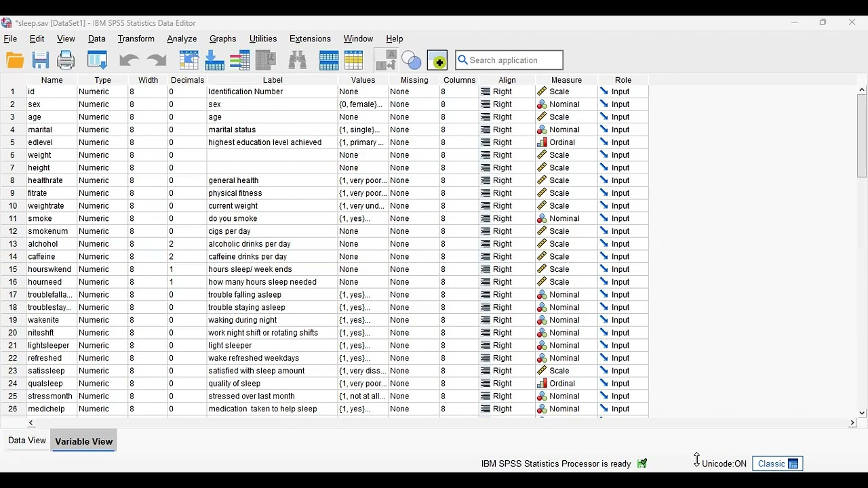Click the horizontal scroll right arrow
Screen dimensions: 868x488
tap(852, 423)
